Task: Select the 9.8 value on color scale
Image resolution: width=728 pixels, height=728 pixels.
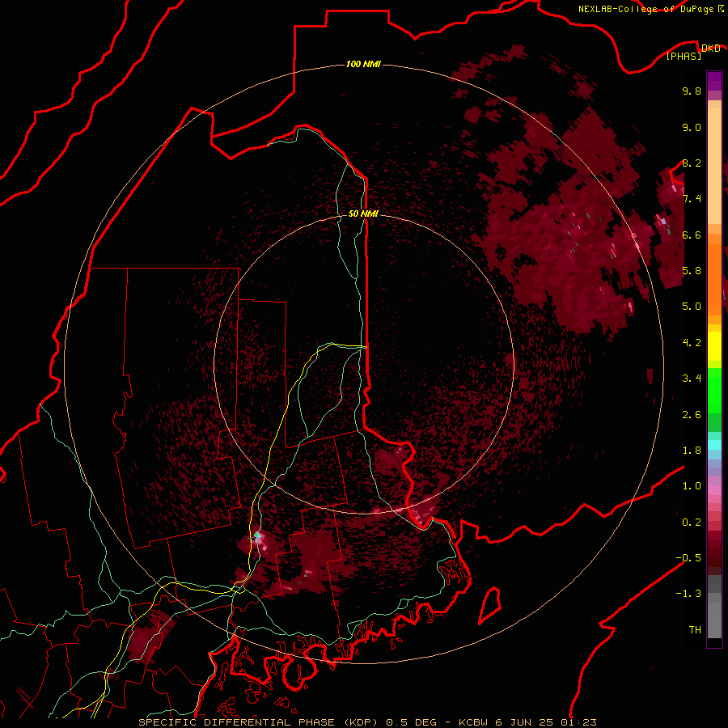Action: (x=692, y=91)
